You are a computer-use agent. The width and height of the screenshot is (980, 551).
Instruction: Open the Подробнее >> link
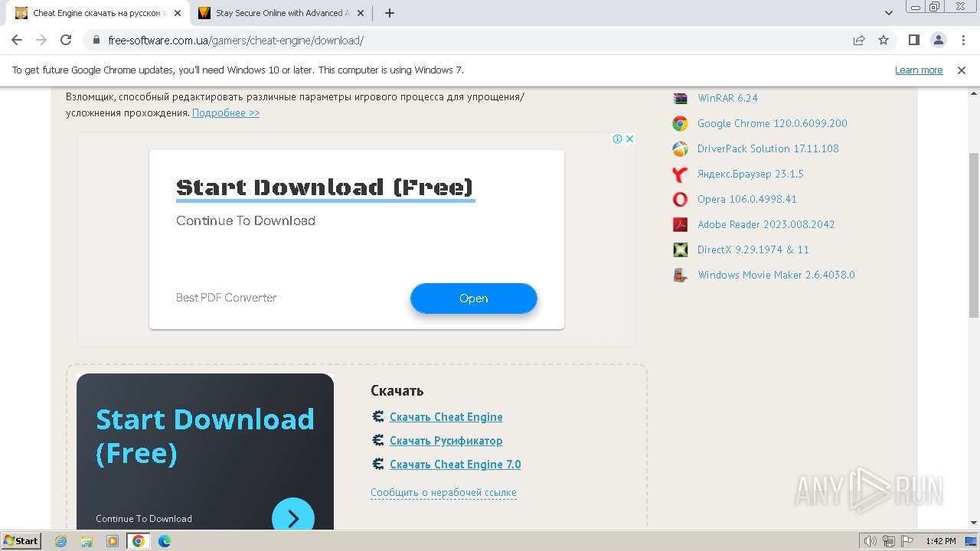(226, 112)
